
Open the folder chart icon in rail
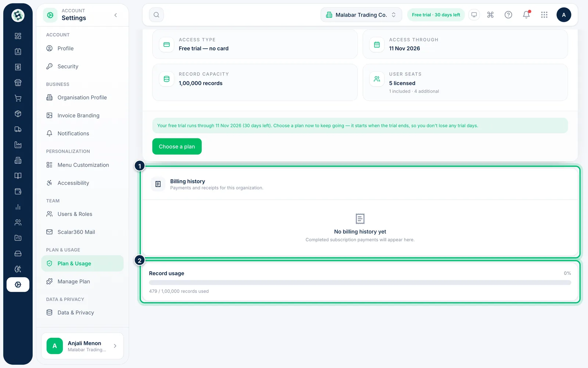tap(18, 238)
